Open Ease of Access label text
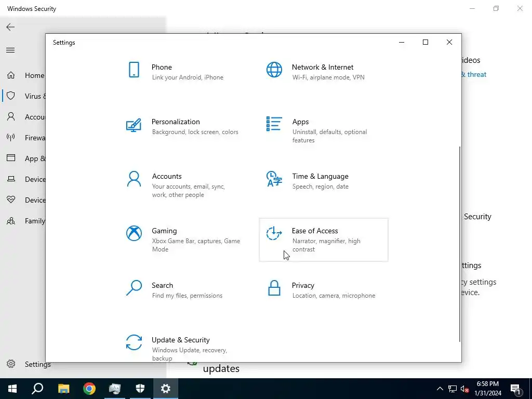 point(315,231)
